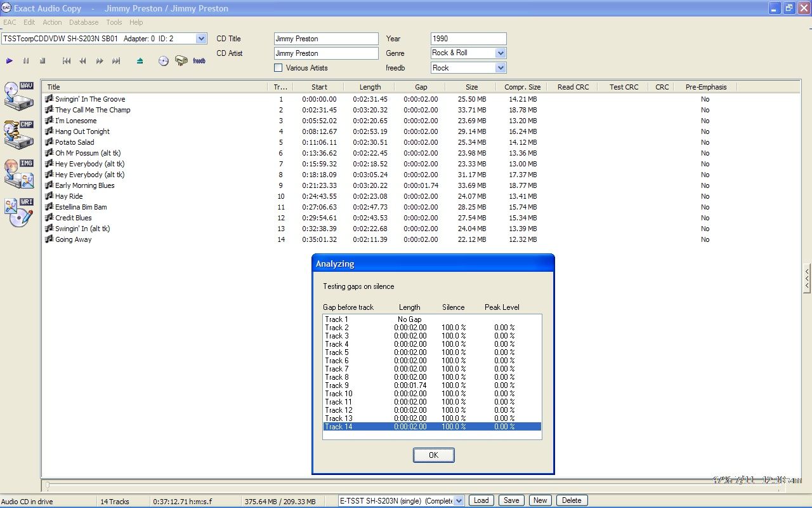Click the Stop playback icon
The height and width of the screenshot is (508, 812).
[43, 61]
